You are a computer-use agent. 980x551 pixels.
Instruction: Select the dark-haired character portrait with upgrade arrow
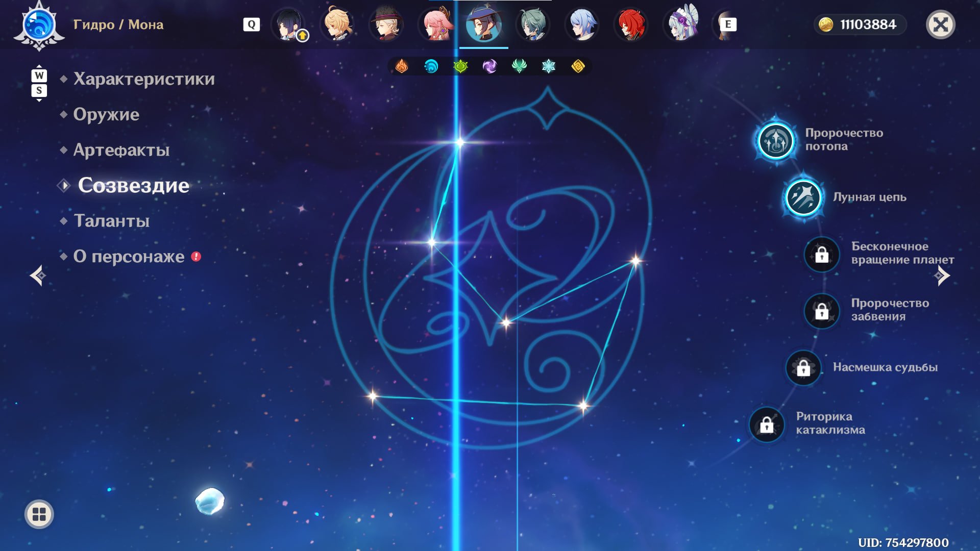point(289,24)
